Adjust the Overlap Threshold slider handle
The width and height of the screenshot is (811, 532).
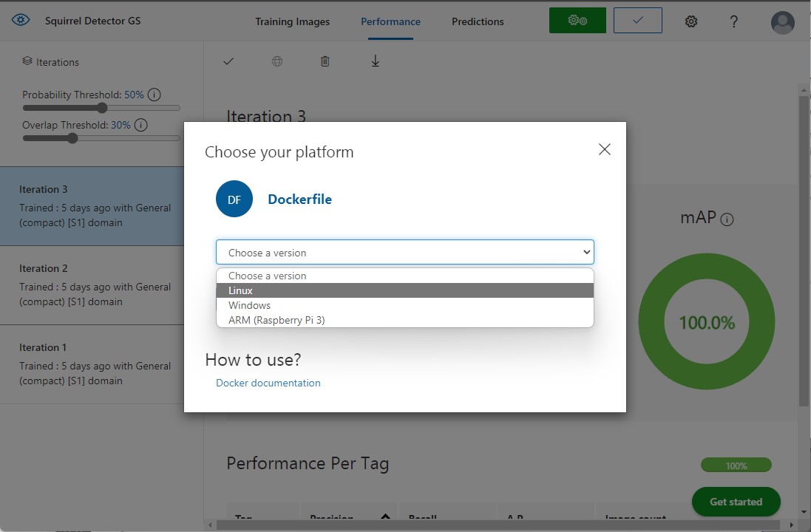73,138
